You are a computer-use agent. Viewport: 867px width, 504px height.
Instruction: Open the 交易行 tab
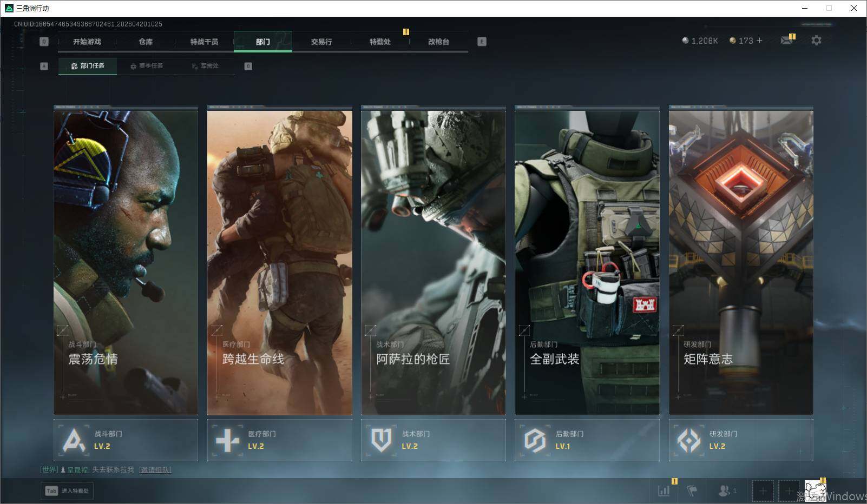pos(321,42)
